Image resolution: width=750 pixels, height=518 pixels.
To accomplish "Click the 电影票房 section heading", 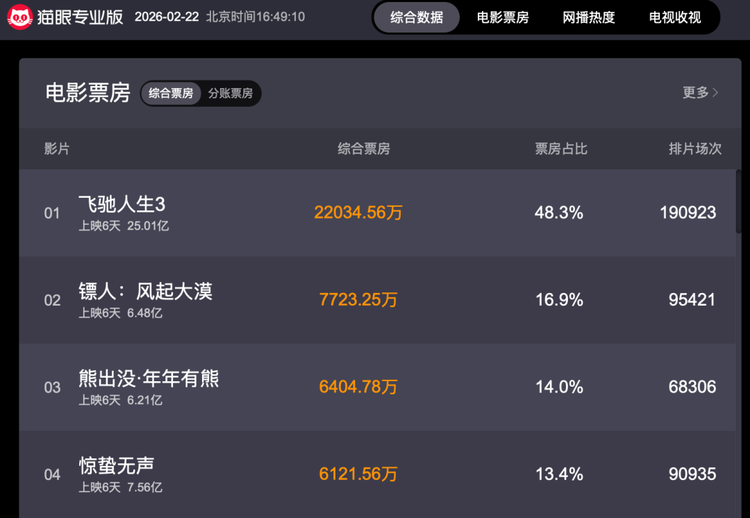I will (x=88, y=93).
